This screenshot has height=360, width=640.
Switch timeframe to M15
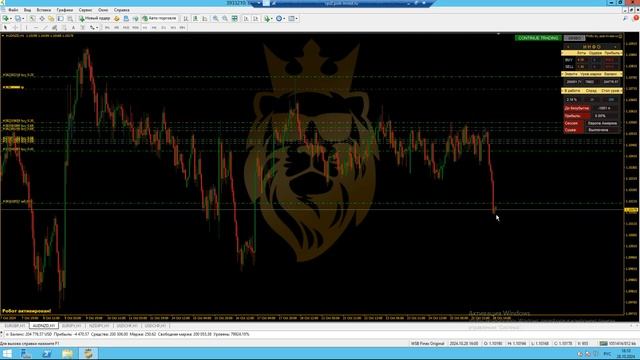coord(126,27)
